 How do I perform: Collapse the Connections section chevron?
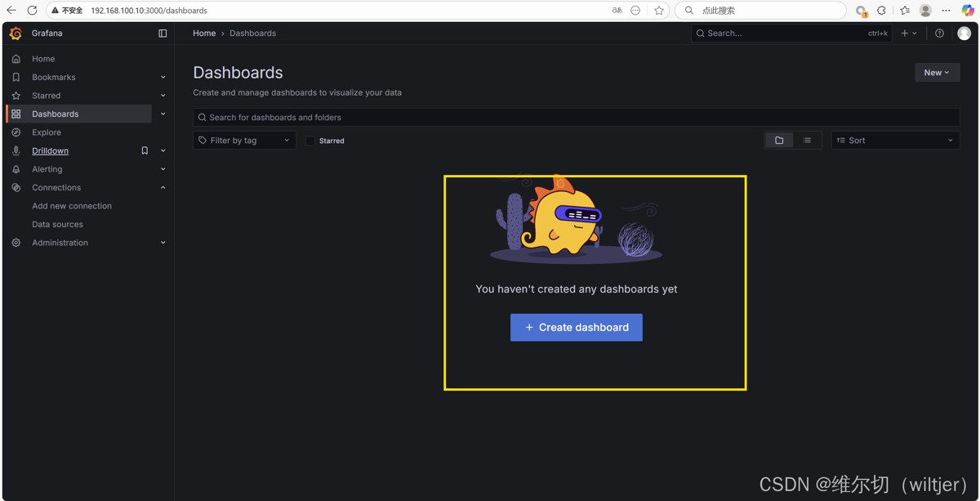click(163, 188)
